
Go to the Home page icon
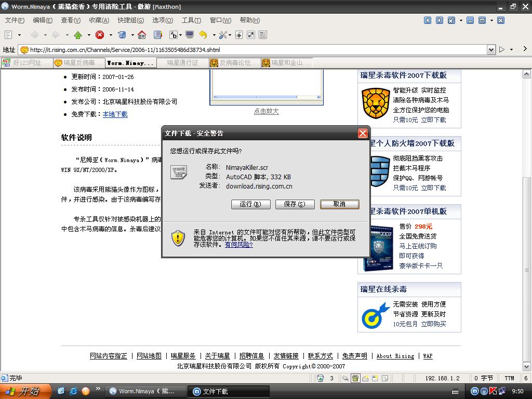[x=142, y=35]
